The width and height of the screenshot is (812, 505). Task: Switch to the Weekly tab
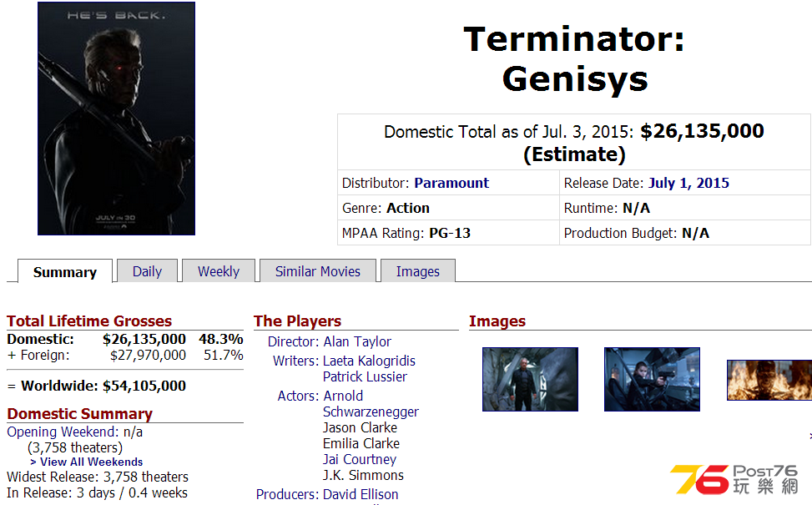(219, 271)
